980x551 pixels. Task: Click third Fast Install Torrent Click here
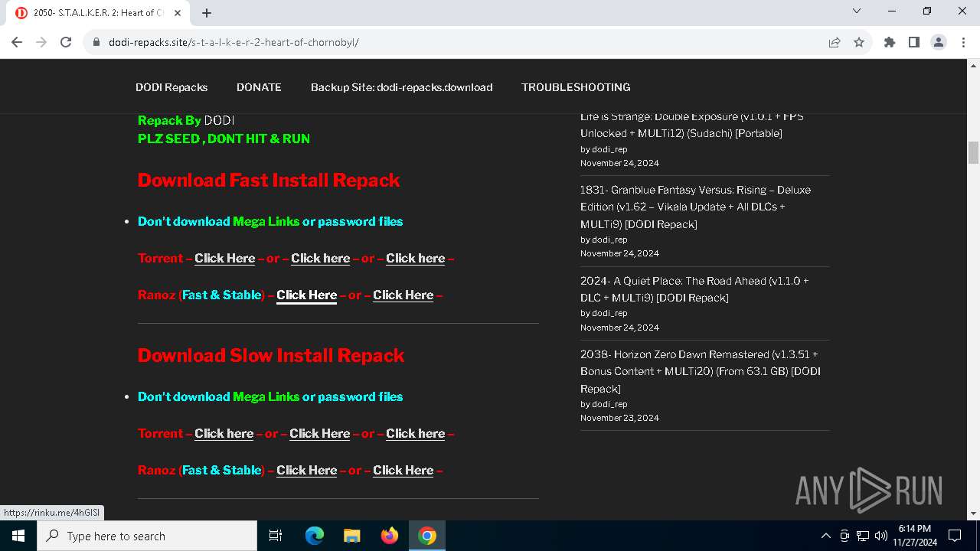tap(415, 259)
